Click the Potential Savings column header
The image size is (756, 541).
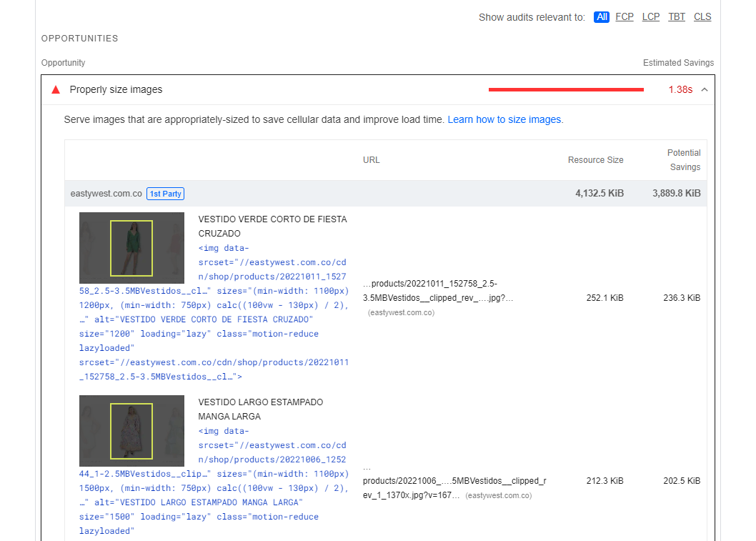point(685,160)
